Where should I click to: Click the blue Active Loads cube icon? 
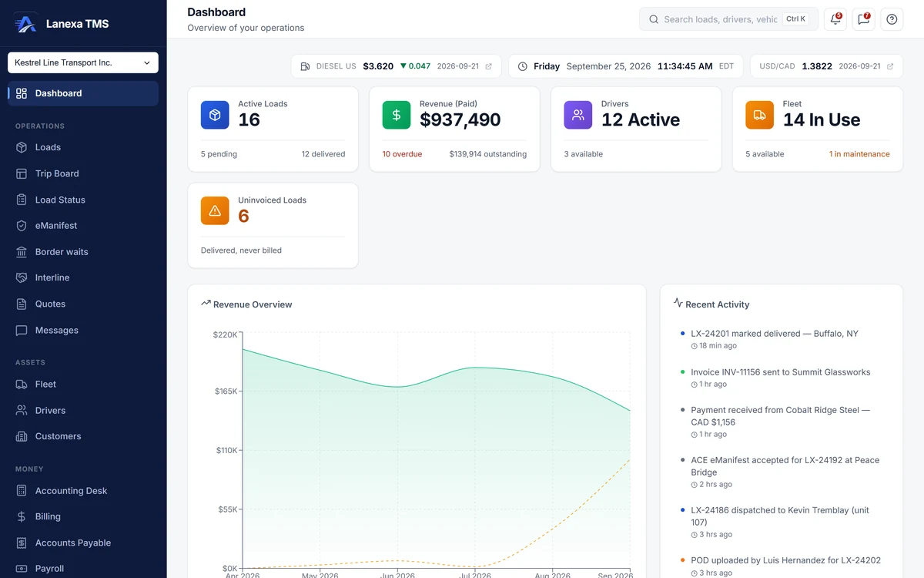(215, 115)
